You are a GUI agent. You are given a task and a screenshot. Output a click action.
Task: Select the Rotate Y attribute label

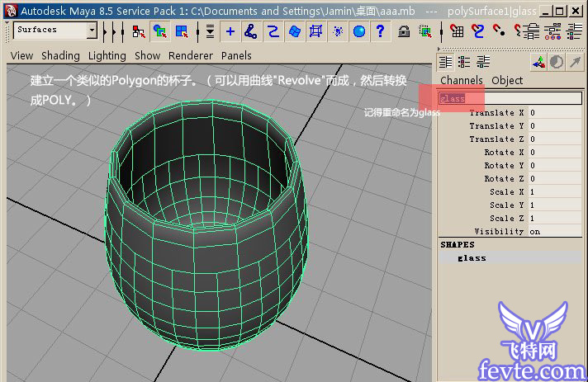coord(504,165)
